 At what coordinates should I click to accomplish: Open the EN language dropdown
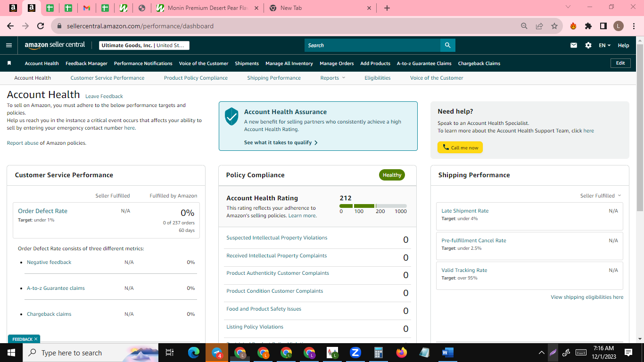coord(604,45)
